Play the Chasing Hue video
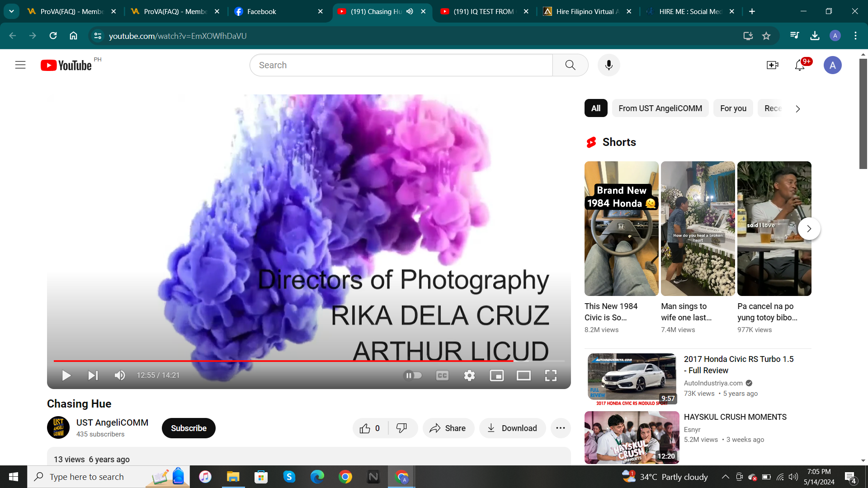Viewport: 868px width, 488px height. (66, 375)
